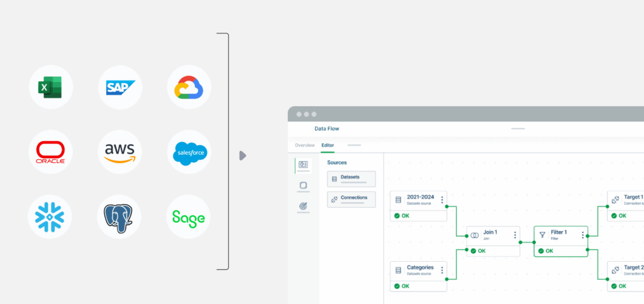Click the Snowflake logo icon
Image resolution: width=644 pixels, height=304 pixels.
click(x=50, y=217)
